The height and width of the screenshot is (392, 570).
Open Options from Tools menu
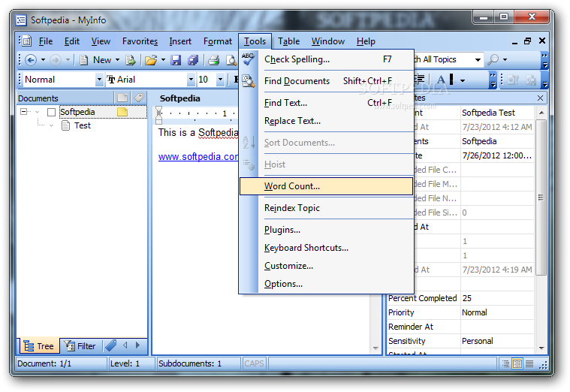coord(327,284)
